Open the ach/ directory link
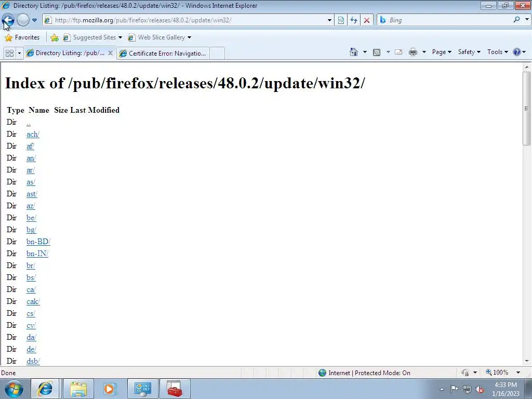This screenshot has width=532, height=399. (33, 134)
